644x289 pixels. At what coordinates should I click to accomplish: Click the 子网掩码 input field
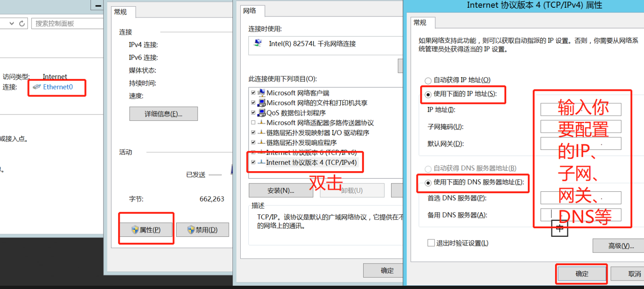click(580, 126)
